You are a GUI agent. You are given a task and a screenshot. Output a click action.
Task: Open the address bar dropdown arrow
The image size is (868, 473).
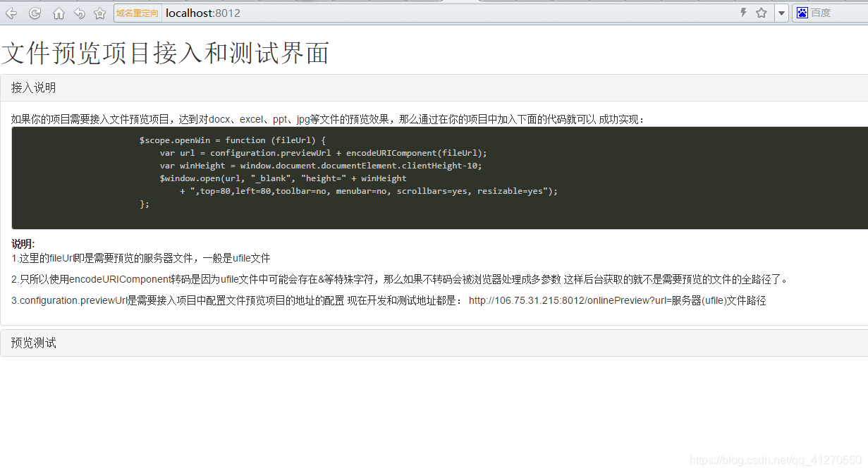coord(781,13)
